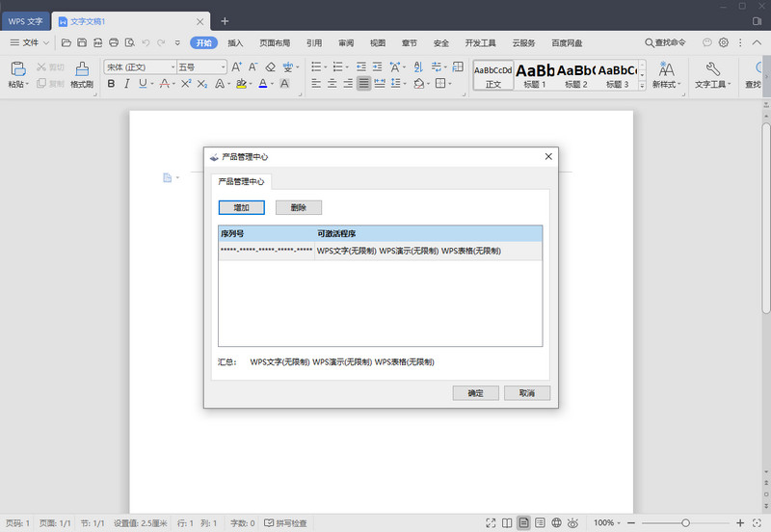The height and width of the screenshot is (532, 771).
Task: Close the 产品管理中心 dialog
Action: [548, 156]
